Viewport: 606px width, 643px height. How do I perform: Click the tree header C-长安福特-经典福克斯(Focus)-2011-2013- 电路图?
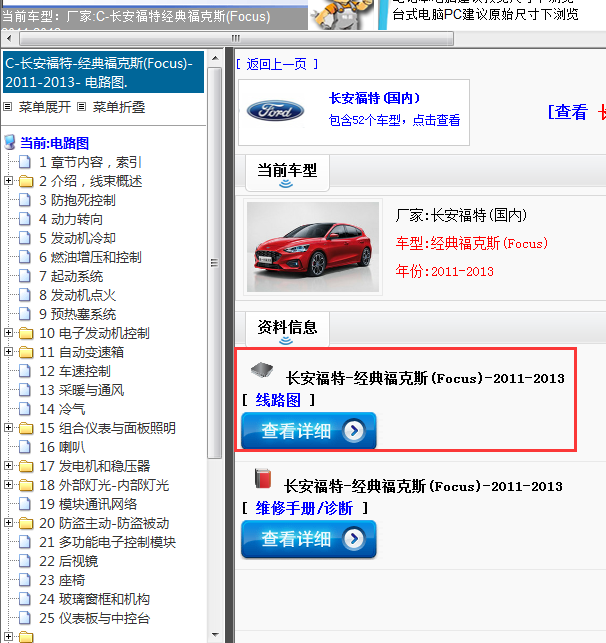coord(103,72)
